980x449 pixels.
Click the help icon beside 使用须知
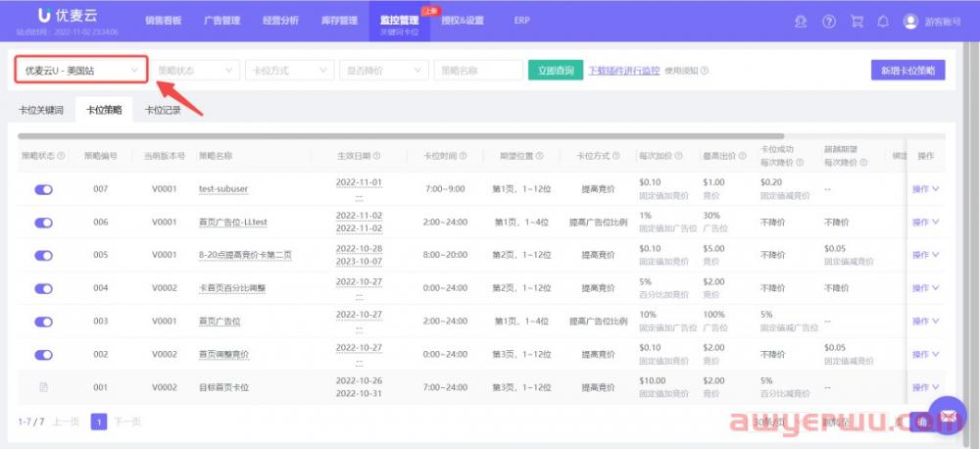click(x=705, y=72)
